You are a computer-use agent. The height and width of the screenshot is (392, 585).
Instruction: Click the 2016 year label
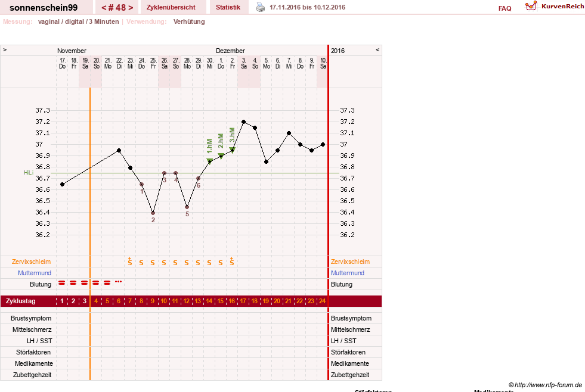[338, 51]
